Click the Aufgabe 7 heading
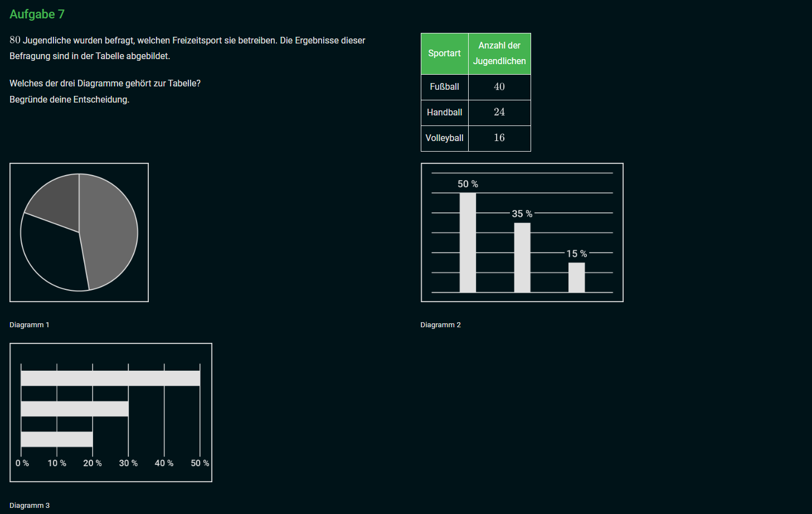The height and width of the screenshot is (514, 812). 37,14
